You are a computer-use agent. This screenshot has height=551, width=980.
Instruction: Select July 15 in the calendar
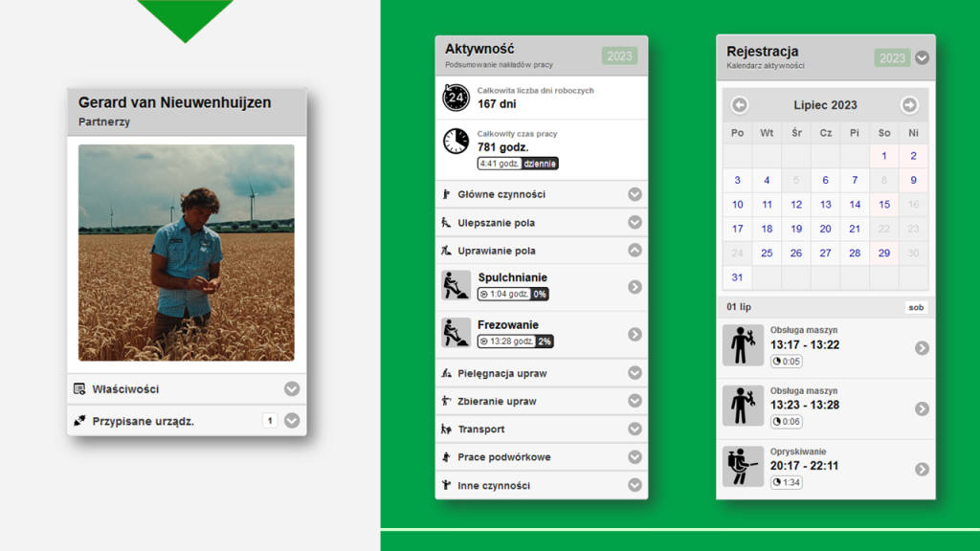tap(884, 205)
